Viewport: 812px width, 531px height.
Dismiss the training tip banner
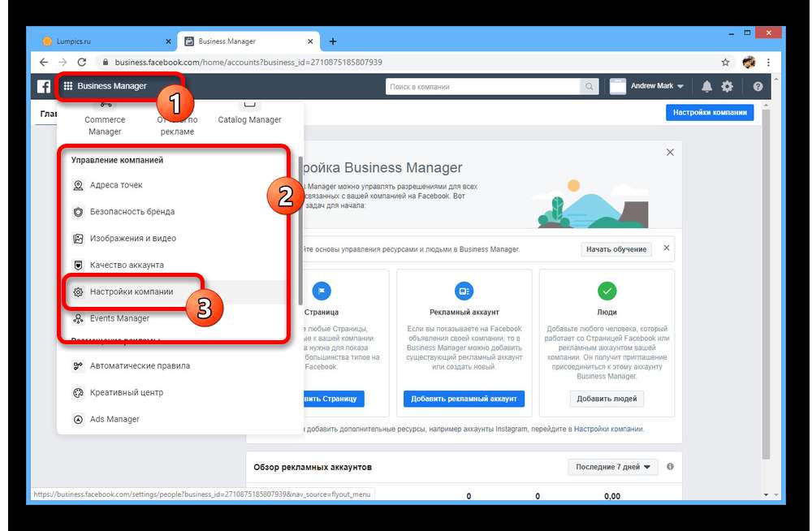coord(667,248)
